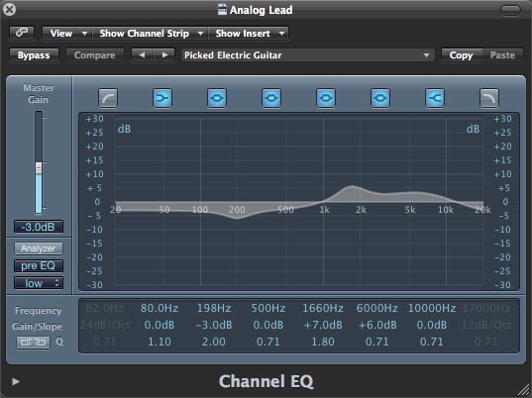This screenshot has width=532, height=398.
Task: Click the 1660Hz frequency value
Action: tap(323, 308)
